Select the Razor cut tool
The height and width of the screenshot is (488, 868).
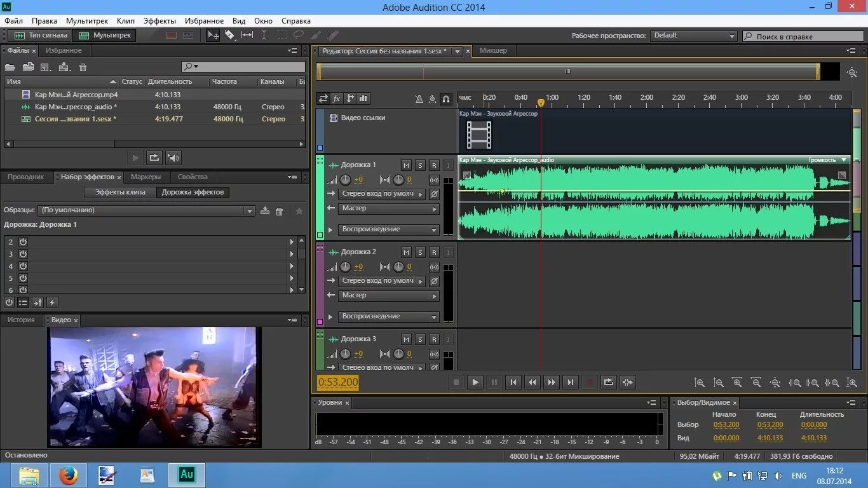coord(230,36)
